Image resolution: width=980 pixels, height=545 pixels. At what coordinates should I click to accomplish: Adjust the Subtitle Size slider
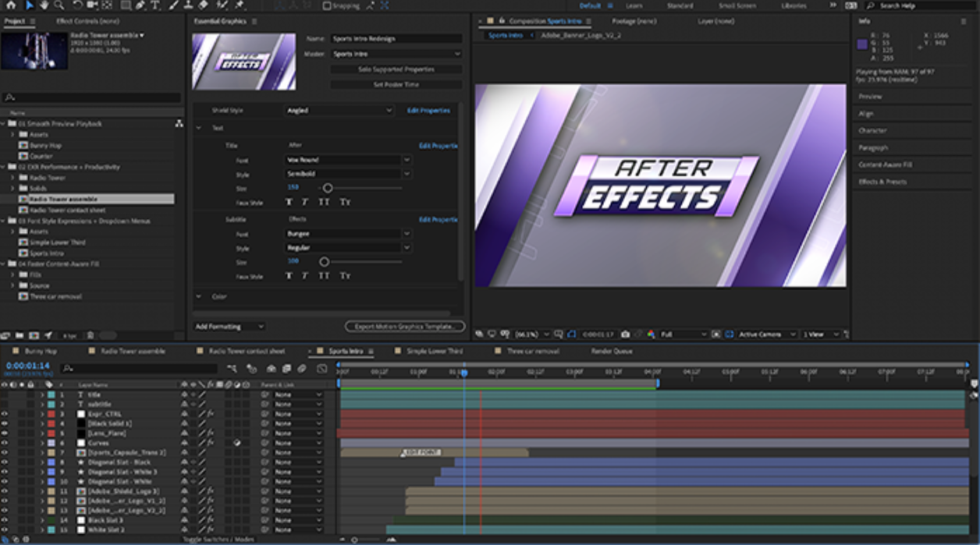coord(325,262)
